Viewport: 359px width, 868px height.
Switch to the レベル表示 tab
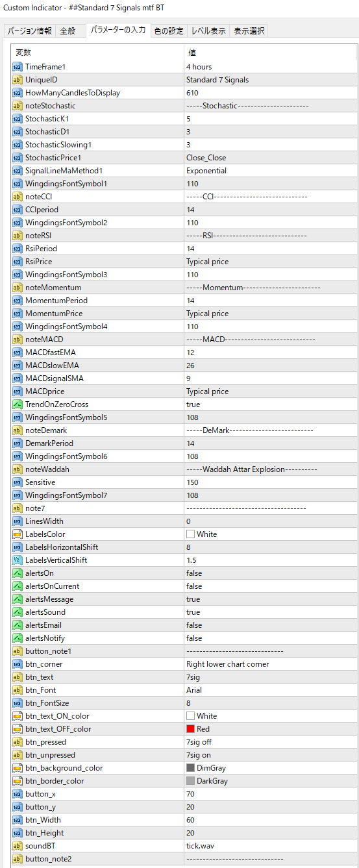pos(208,31)
